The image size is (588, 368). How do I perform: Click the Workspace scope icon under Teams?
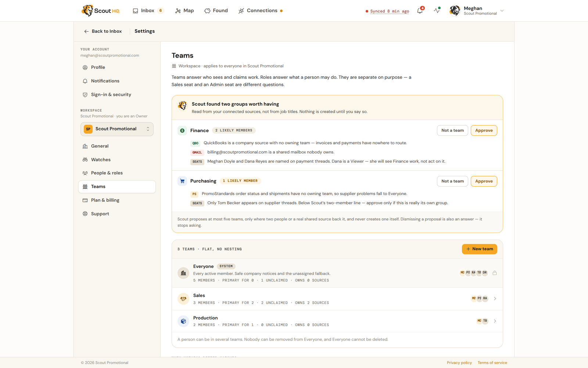pos(174,66)
